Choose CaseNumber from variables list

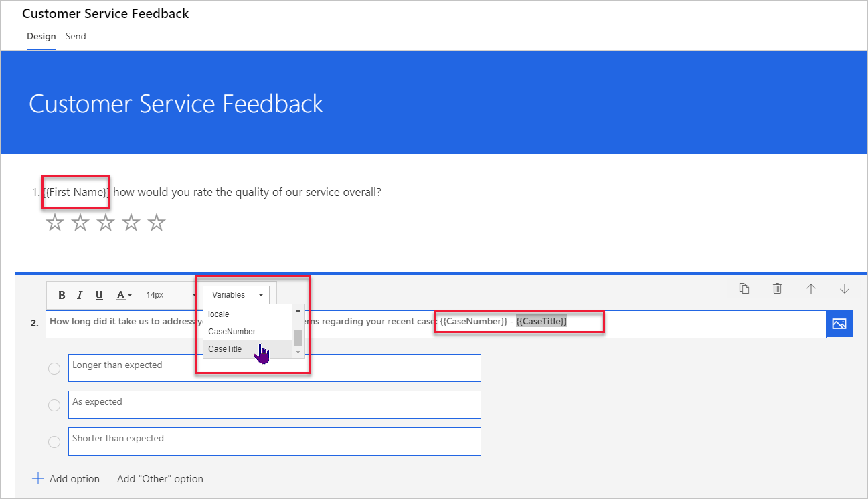pyautogui.click(x=248, y=331)
